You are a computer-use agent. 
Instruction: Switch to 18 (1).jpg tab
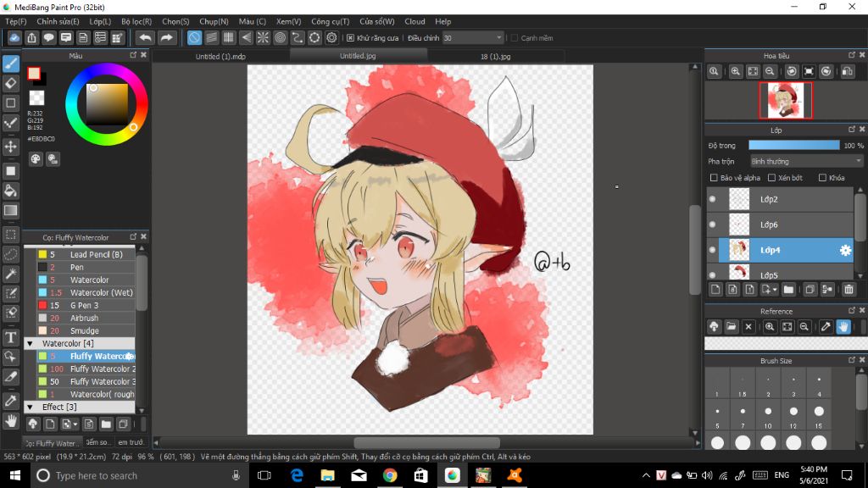pyautogui.click(x=495, y=56)
